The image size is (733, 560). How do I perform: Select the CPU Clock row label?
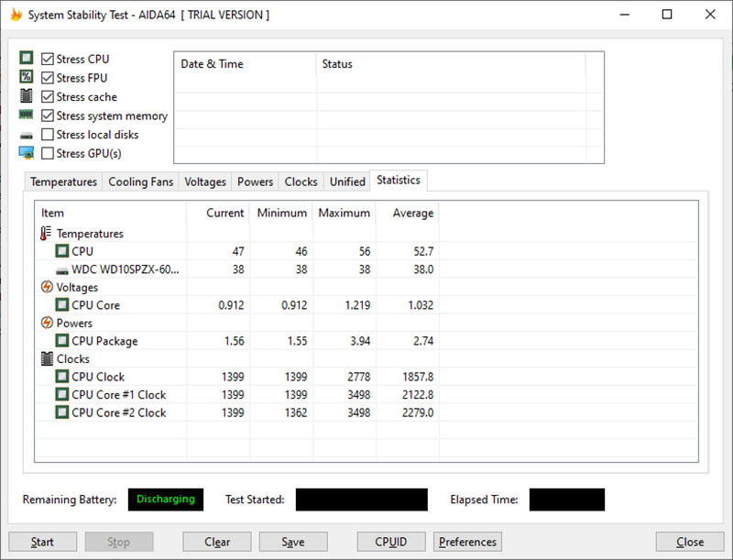(98, 377)
